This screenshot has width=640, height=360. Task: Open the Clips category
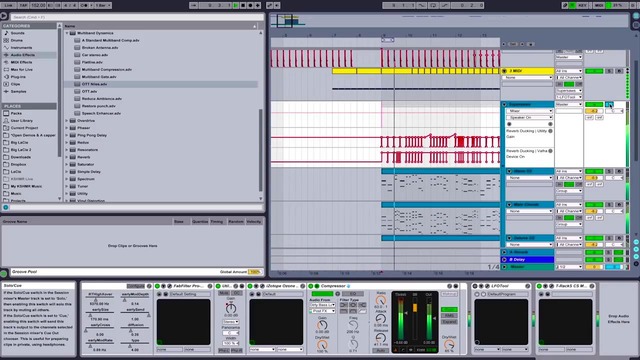(x=15, y=84)
